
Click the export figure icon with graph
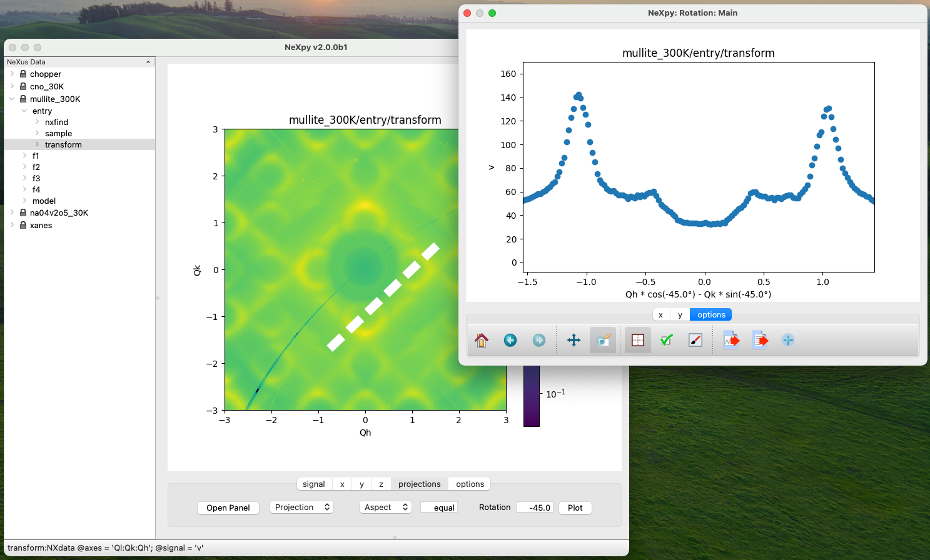(730, 340)
